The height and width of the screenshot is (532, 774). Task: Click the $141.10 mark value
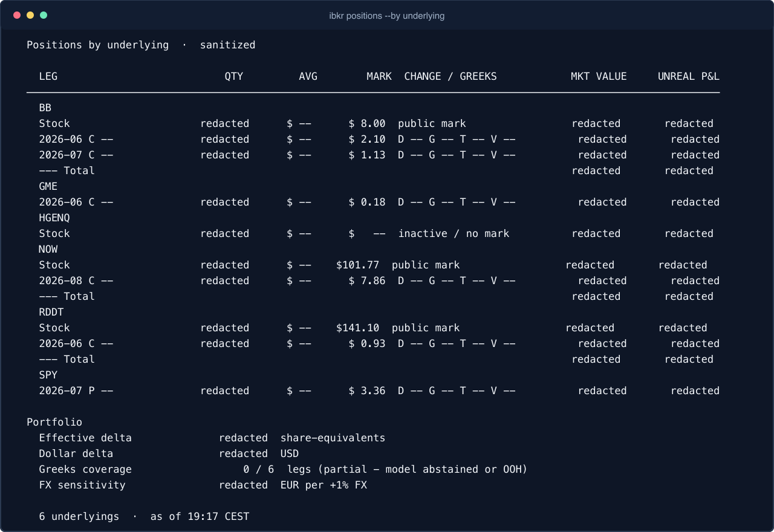tap(358, 328)
